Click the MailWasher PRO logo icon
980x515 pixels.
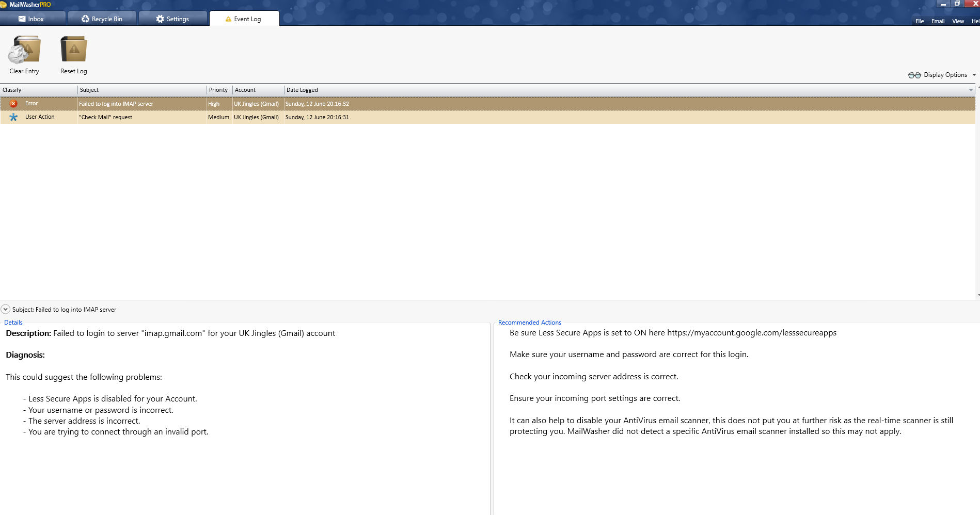pyautogui.click(x=3, y=5)
